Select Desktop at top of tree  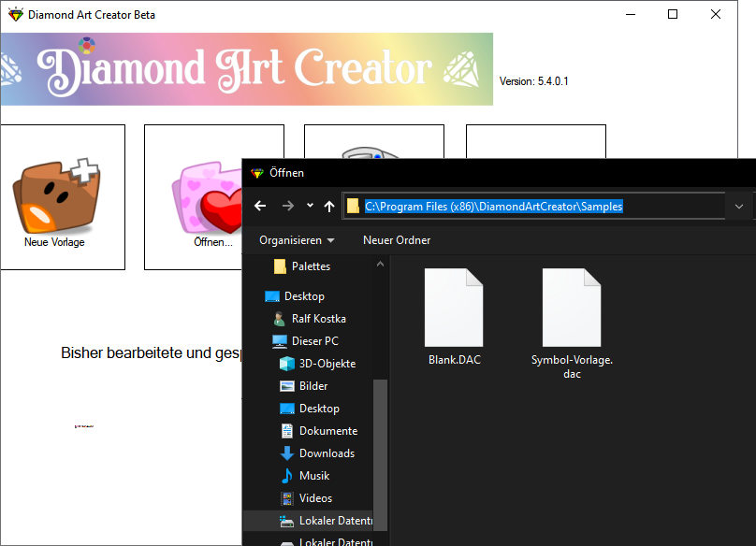coord(295,296)
